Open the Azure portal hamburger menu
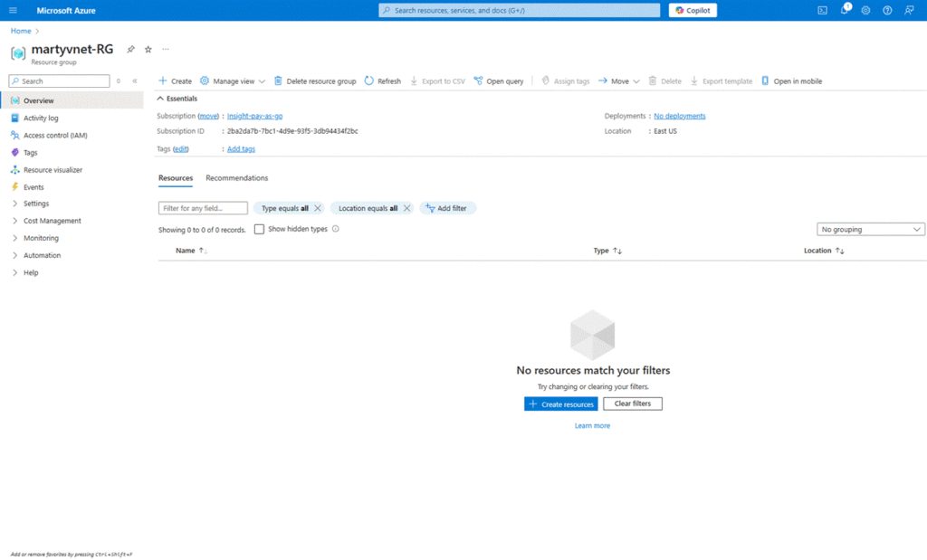The image size is (927, 560). 13,10
